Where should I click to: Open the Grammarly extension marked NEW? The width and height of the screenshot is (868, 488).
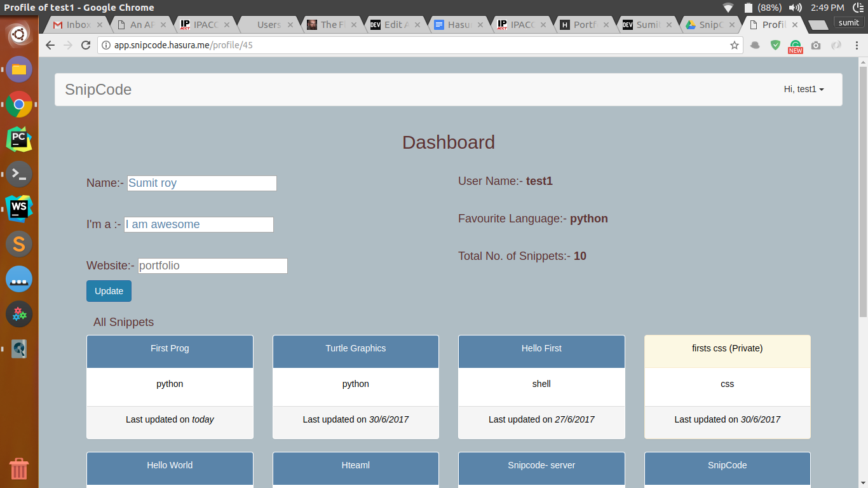coord(796,46)
